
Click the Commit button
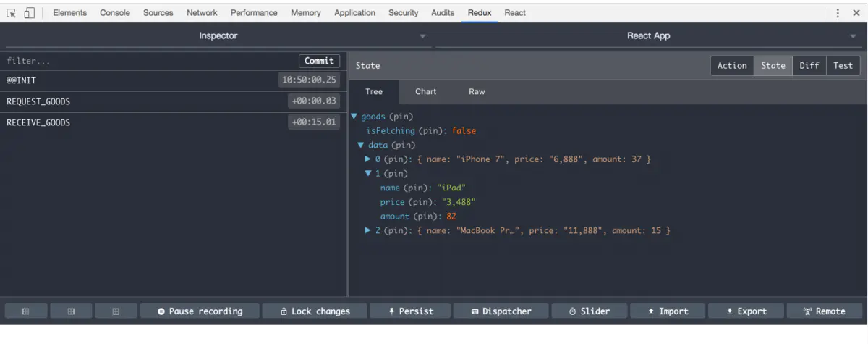(319, 61)
